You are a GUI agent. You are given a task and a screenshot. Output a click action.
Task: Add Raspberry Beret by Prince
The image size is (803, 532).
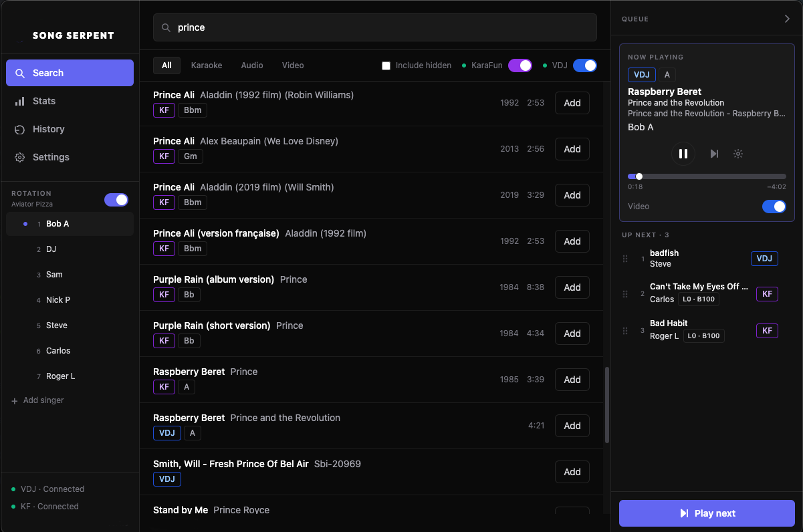(x=572, y=380)
